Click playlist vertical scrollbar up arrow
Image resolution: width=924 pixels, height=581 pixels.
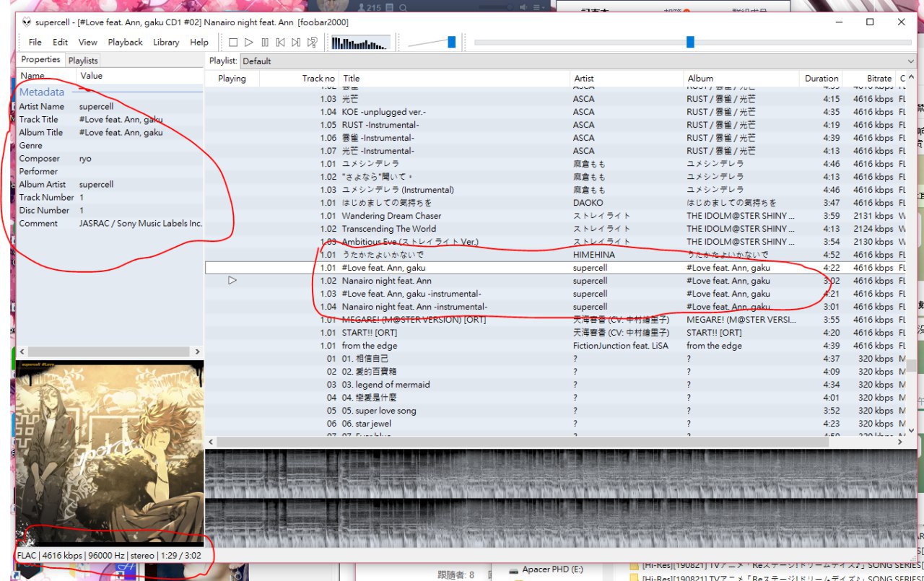911,78
